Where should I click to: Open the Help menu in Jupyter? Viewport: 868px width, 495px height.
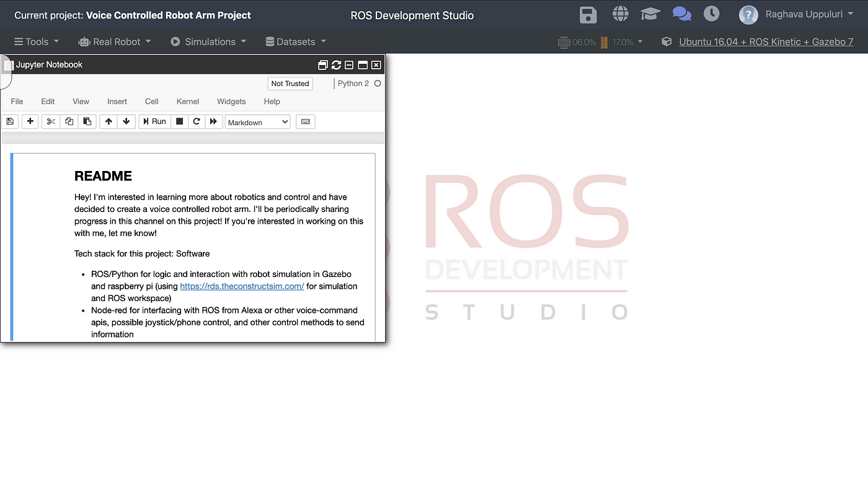tap(272, 102)
